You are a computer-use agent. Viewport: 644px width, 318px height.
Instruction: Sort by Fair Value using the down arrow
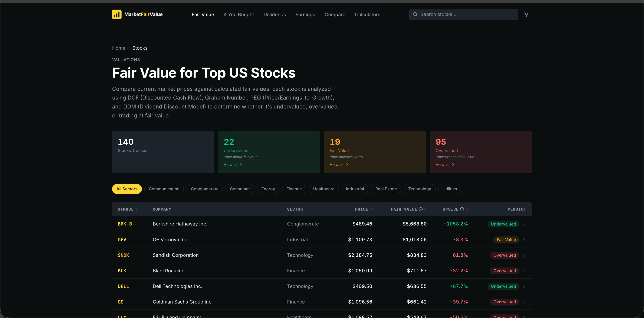425,209
